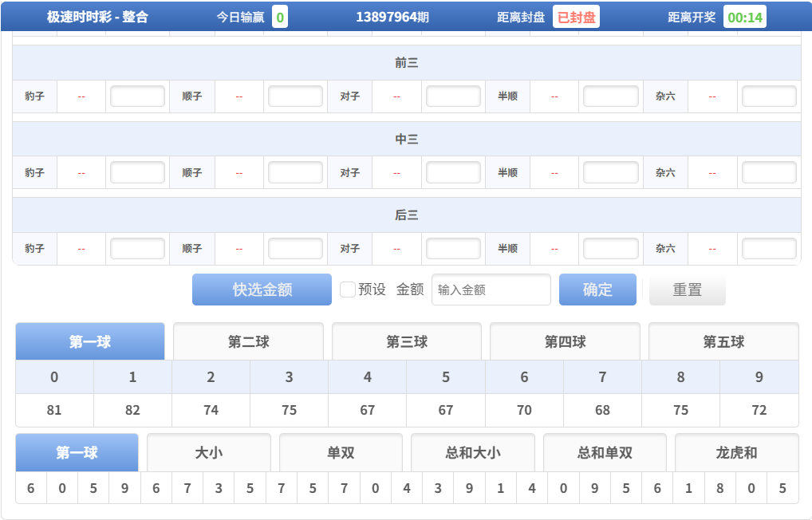Select the 第四球 tab
This screenshot has height=520, width=812.
coord(564,341)
